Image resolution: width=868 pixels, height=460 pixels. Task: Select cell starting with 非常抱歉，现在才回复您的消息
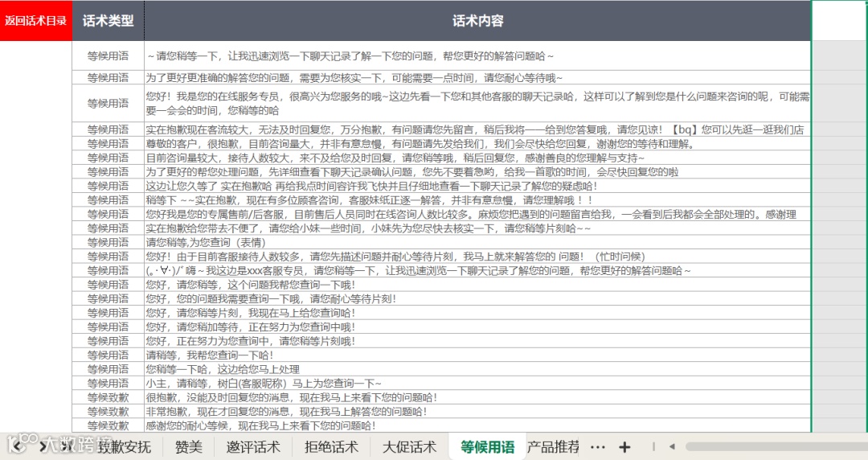tap(477, 411)
